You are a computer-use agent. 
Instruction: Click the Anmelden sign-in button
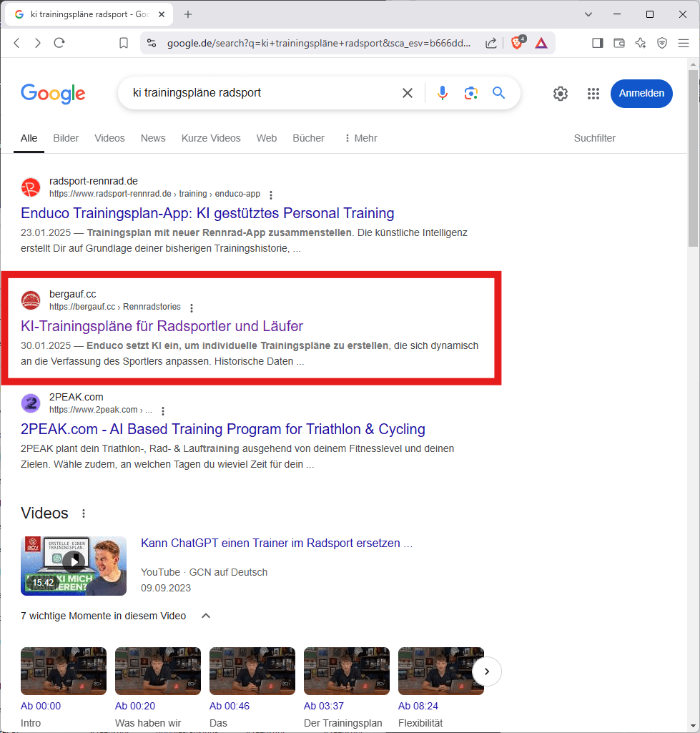[641, 94]
